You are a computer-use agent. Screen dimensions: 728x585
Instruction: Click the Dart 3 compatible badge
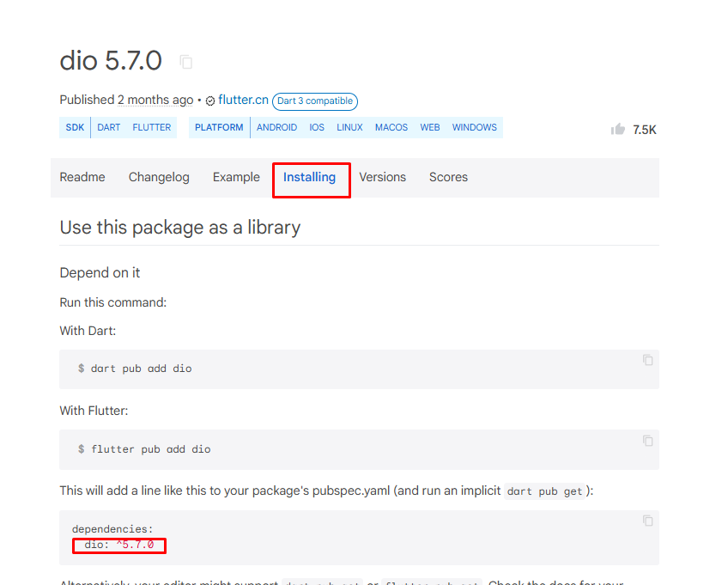click(315, 101)
